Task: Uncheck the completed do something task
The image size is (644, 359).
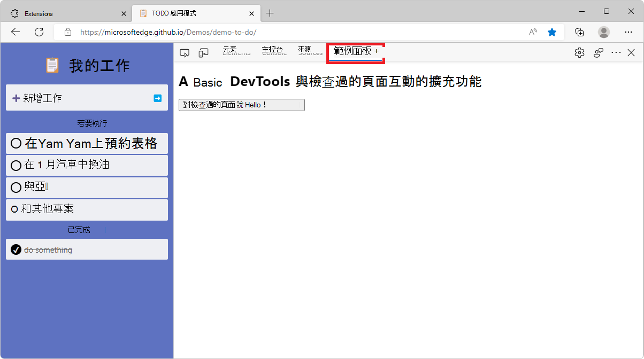Action: pyautogui.click(x=16, y=249)
